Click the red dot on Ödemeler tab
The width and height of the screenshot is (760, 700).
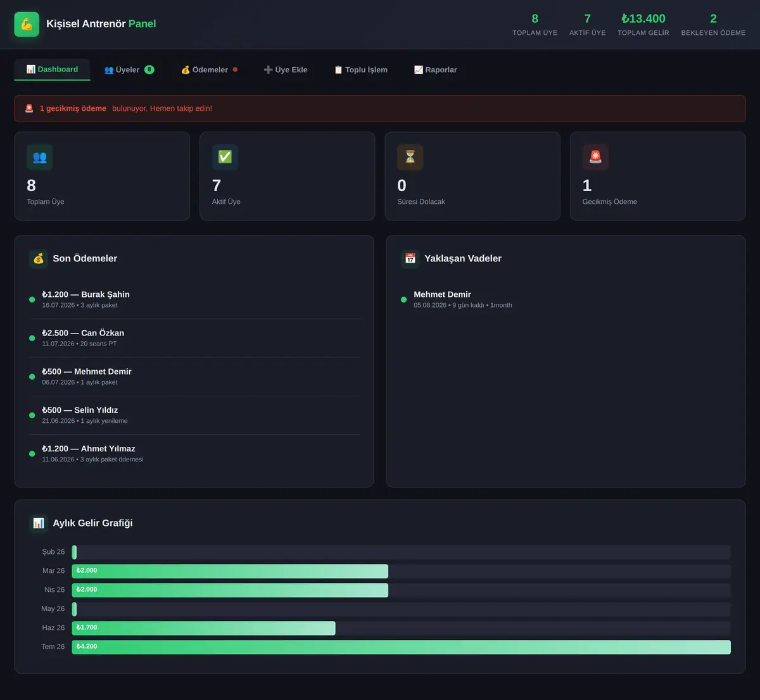[x=235, y=70]
